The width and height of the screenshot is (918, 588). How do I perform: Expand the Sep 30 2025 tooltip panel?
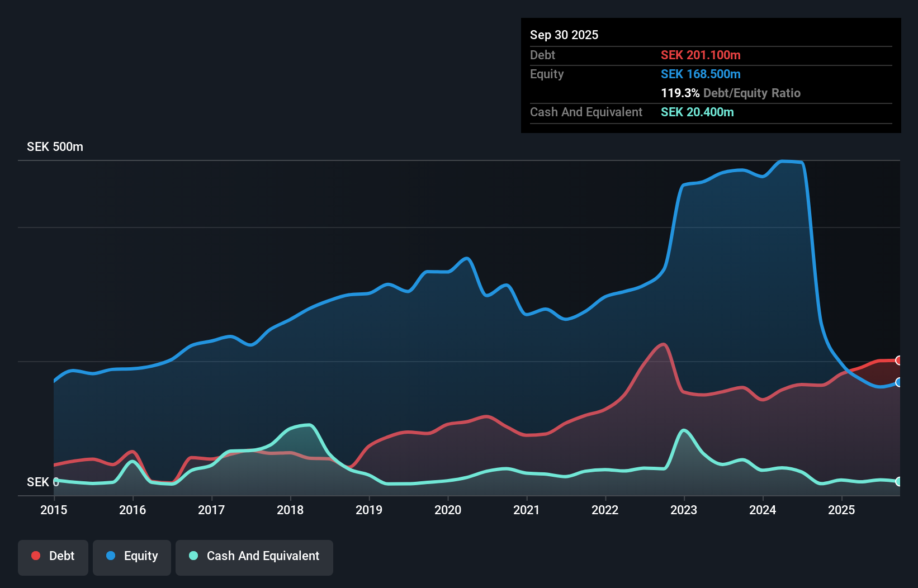(564, 35)
